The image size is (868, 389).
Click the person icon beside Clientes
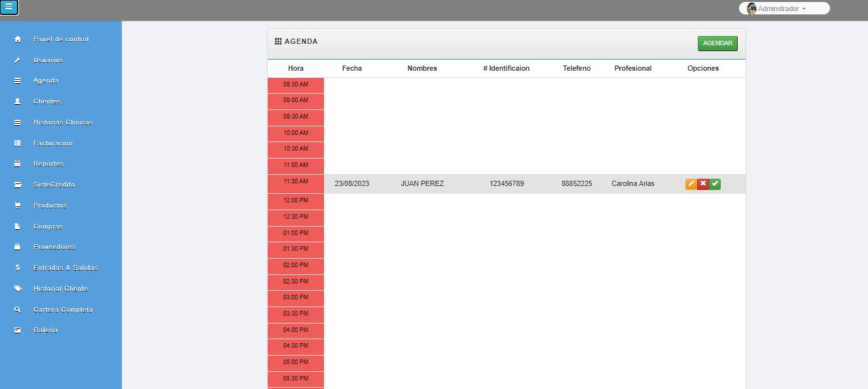point(18,102)
